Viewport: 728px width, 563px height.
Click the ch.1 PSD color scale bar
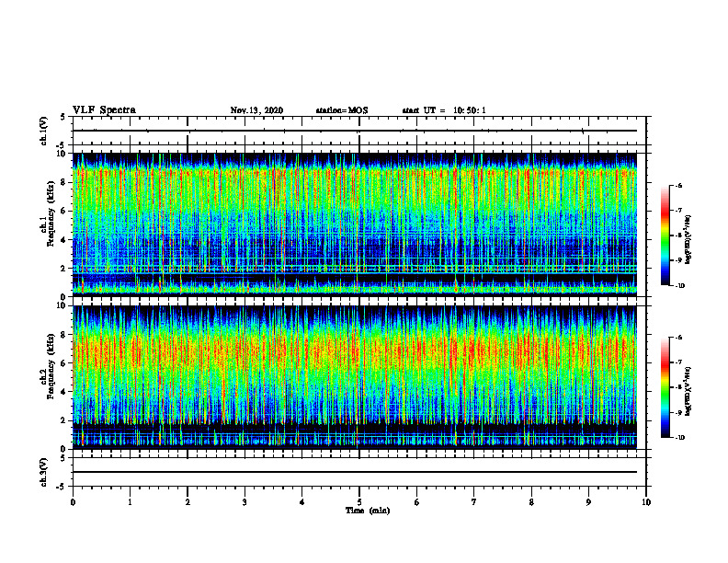[665, 236]
